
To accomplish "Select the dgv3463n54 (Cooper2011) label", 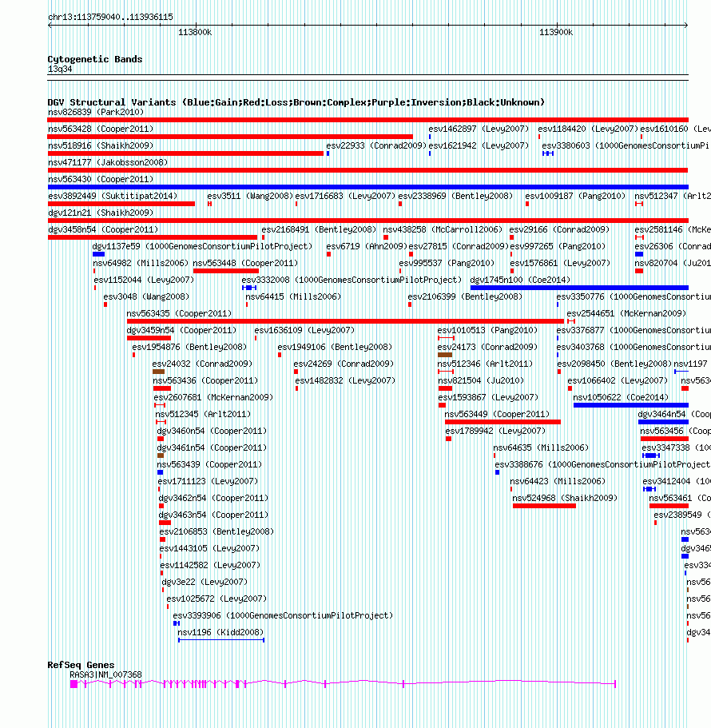I will pos(213,515).
